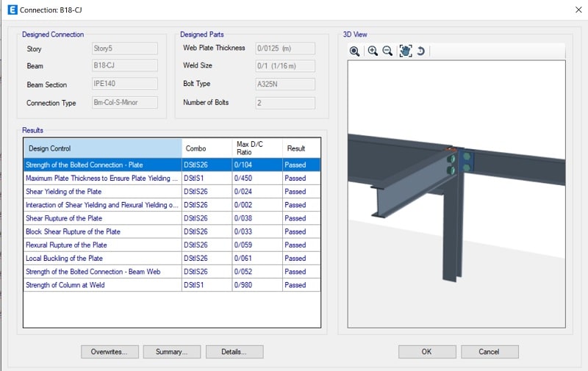Click the Story field showing Story5
588x371 pixels.
point(125,48)
